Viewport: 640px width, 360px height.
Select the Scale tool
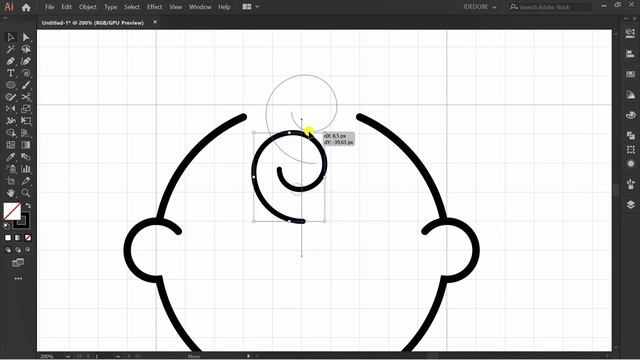pos(26,109)
